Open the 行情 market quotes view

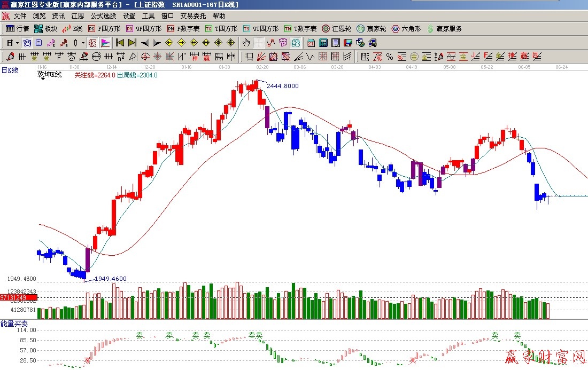point(17,29)
